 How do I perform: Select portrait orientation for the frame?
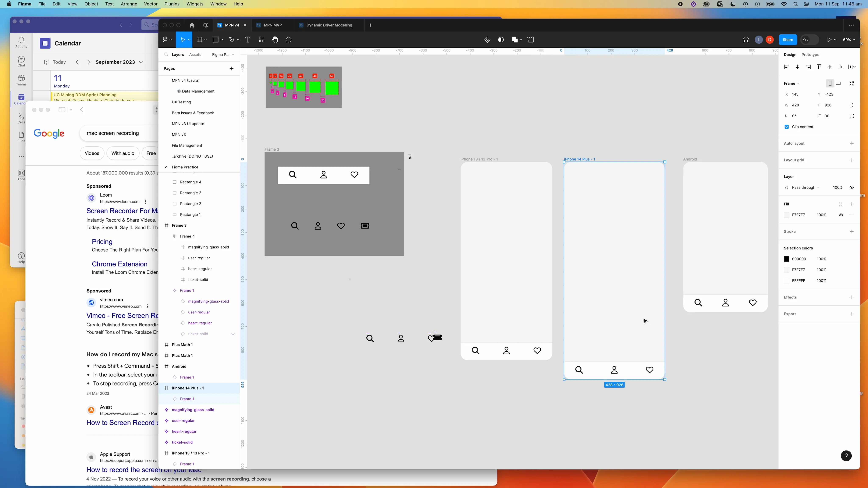(x=830, y=83)
